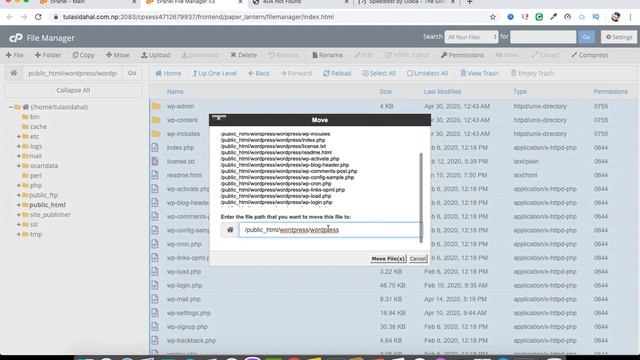Reload the file listing

coord(337,73)
